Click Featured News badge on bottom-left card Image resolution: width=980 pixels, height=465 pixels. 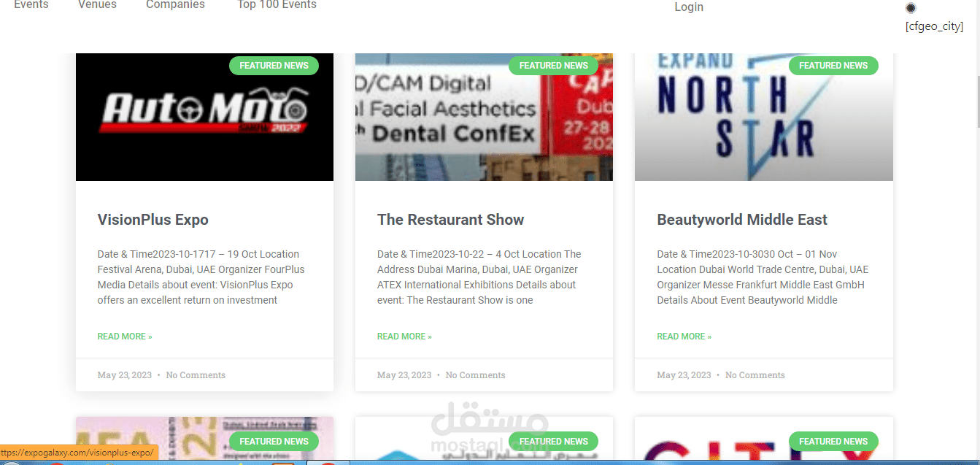(x=274, y=442)
